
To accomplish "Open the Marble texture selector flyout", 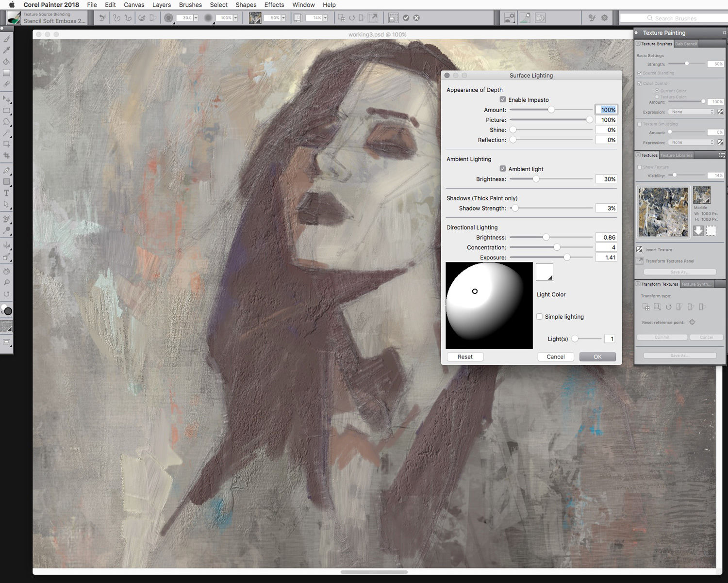I will (702, 194).
